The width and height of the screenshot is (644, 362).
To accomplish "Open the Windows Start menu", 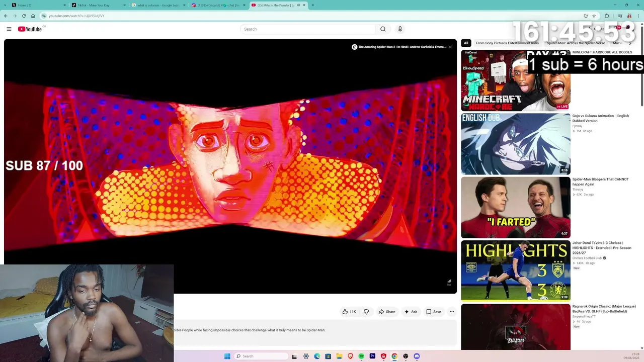I will coord(227,356).
